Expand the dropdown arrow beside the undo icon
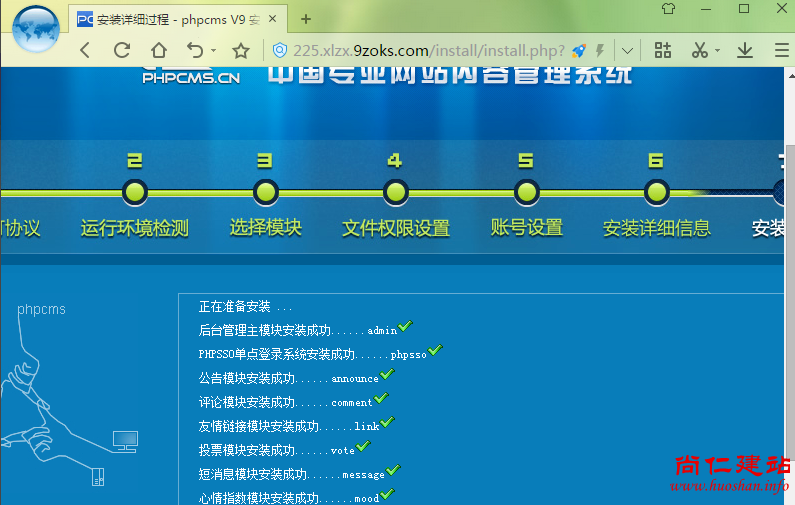The height and width of the screenshot is (505, 795). (214, 51)
